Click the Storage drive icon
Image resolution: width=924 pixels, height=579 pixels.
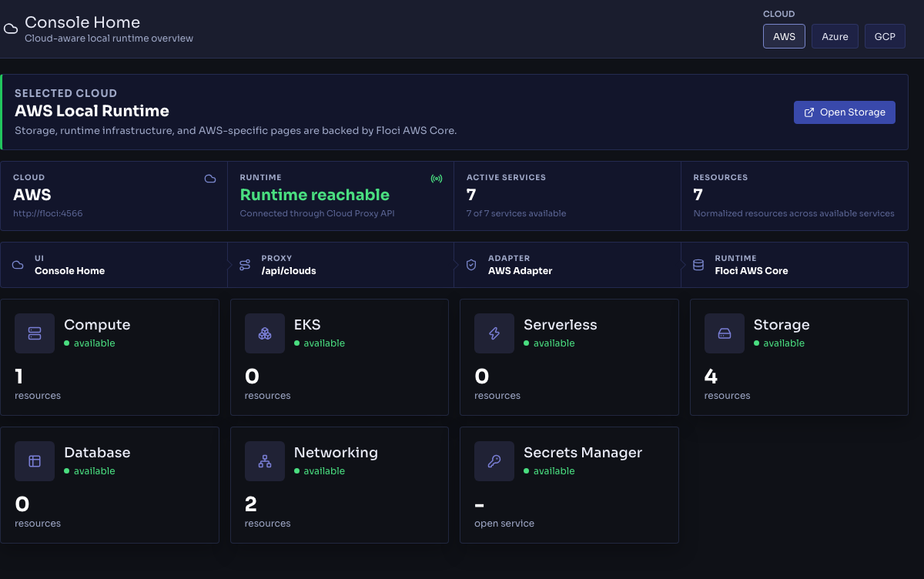coord(725,333)
